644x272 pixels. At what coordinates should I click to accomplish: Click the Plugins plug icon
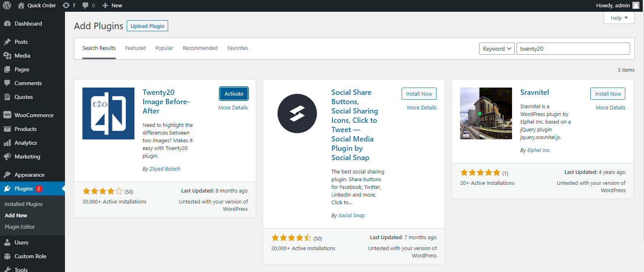(7, 188)
